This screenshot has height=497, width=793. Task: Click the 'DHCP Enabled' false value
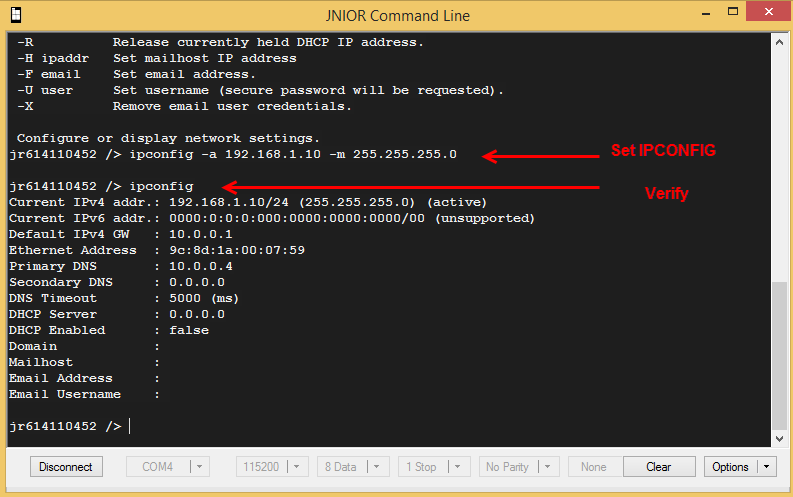point(189,330)
